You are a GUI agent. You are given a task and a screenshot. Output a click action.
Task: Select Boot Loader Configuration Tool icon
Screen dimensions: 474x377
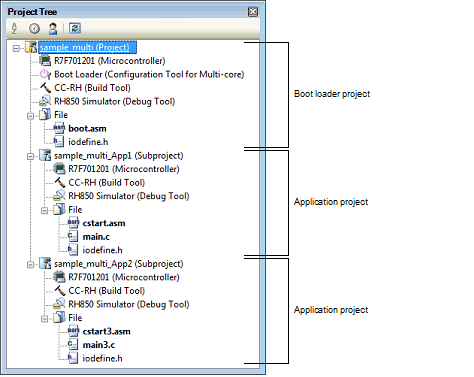point(45,74)
